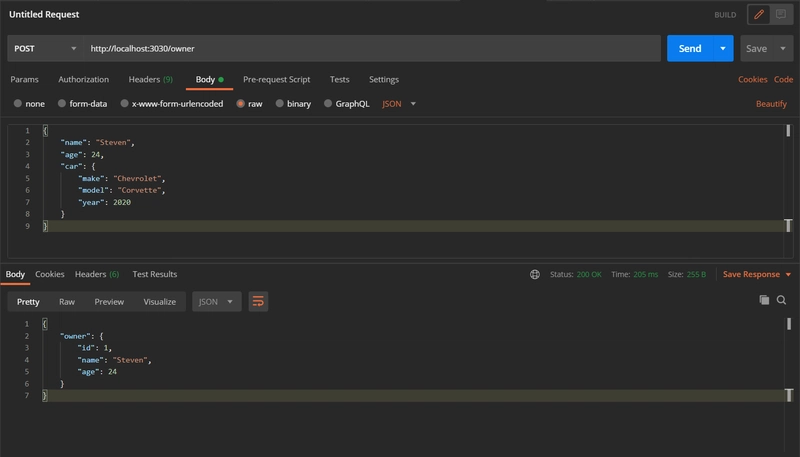Switch to response Cookies tab
The width and height of the screenshot is (800, 457).
[49, 274]
